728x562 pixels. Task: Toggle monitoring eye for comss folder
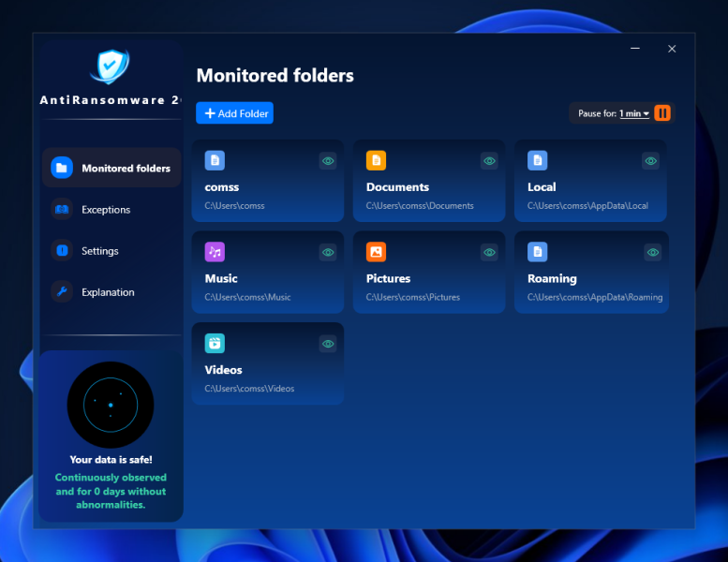pyautogui.click(x=328, y=161)
